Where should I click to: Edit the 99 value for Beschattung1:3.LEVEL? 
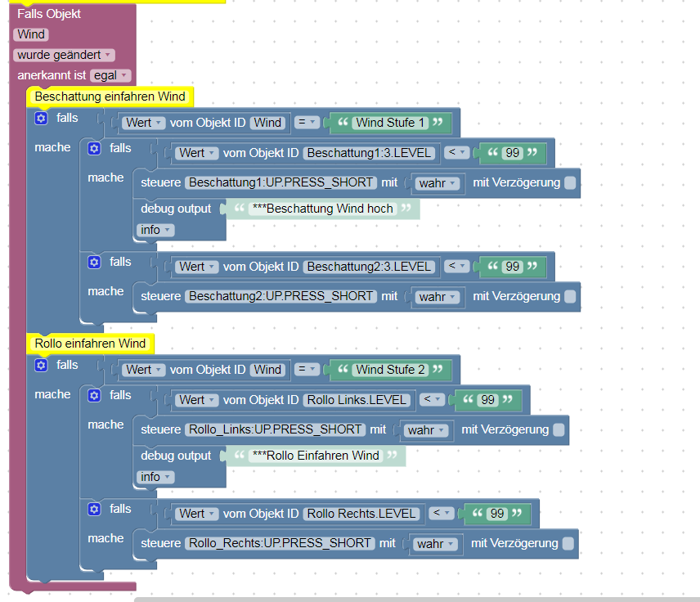pyautogui.click(x=512, y=153)
